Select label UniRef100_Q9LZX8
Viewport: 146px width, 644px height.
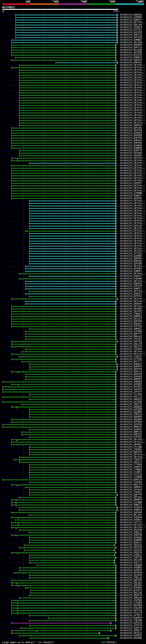[131, 344]
